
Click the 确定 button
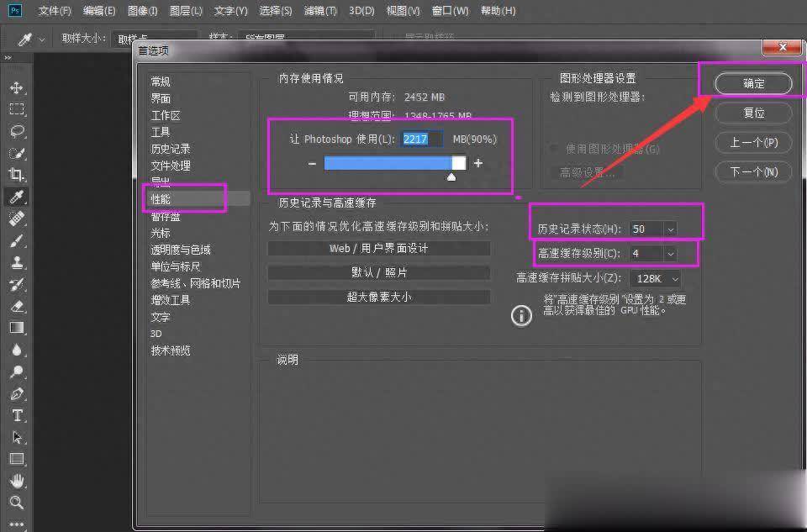click(753, 83)
